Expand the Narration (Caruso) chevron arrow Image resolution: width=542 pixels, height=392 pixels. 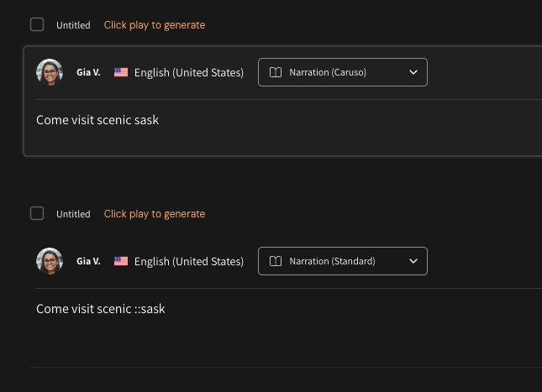[x=413, y=72]
